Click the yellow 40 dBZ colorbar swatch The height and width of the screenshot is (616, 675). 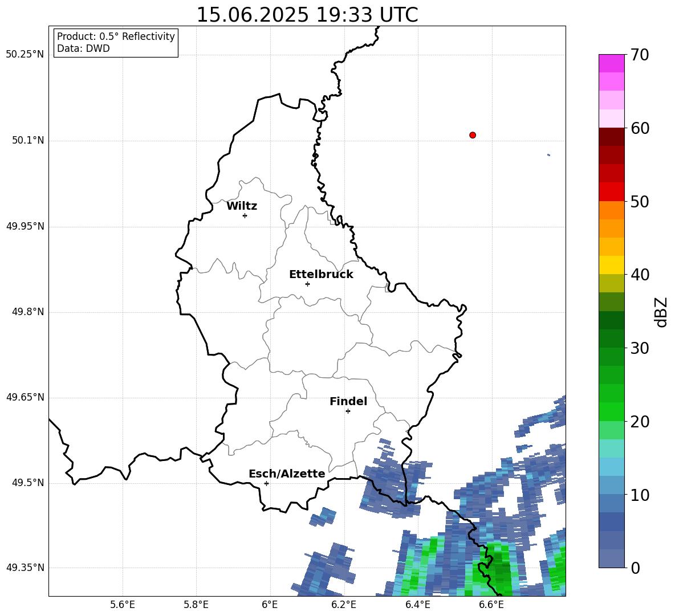coord(611,265)
